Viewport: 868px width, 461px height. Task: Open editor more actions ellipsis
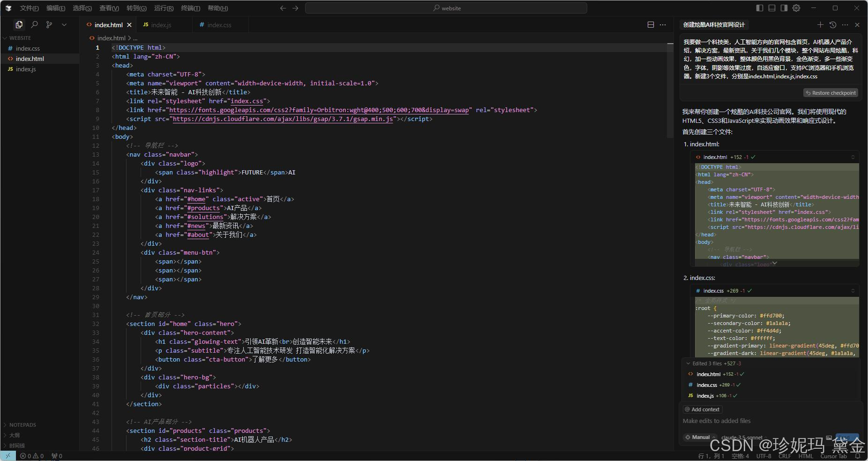pos(663,24)
